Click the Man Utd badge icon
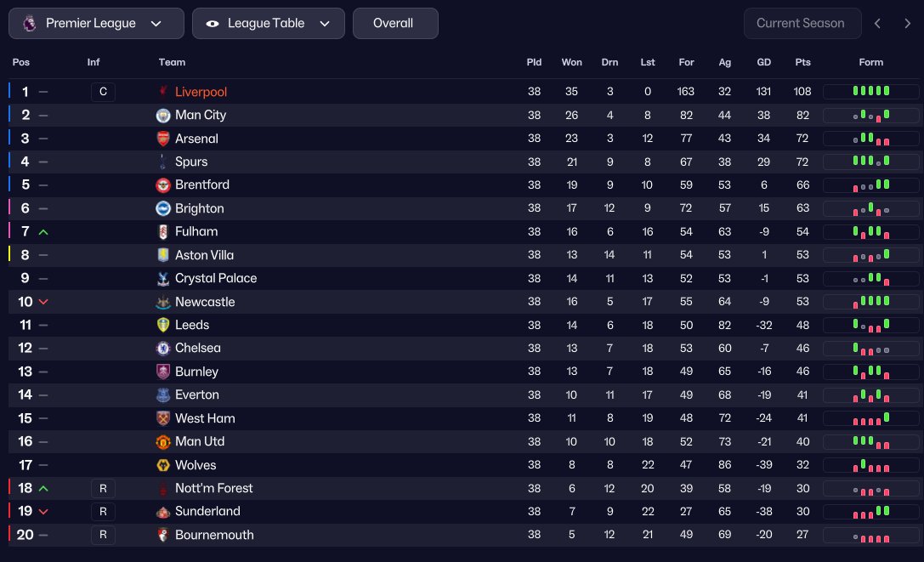Image resolution: width=924 pixels, height=562 pixels. [163, 442]
